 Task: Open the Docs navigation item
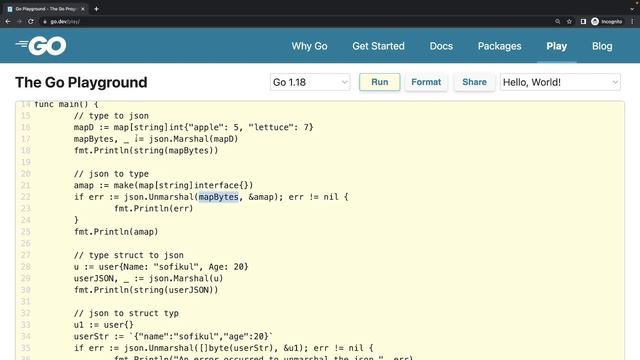tap(441, 46)
